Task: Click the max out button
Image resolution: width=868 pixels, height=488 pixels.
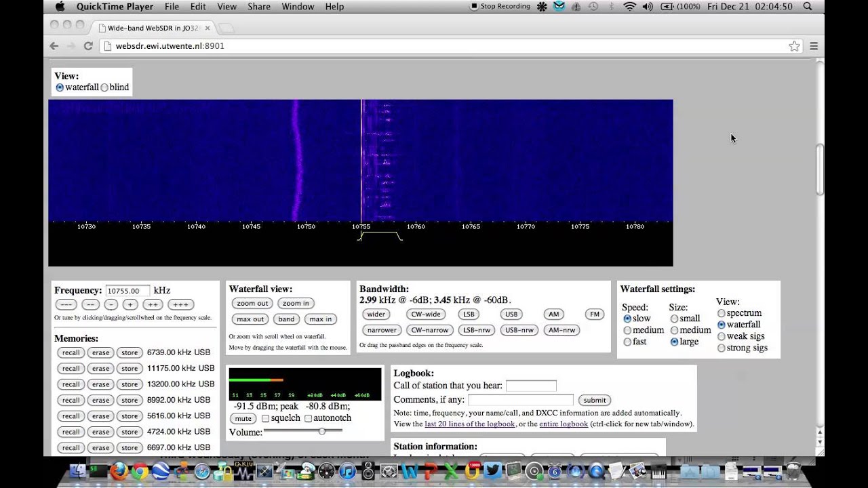Action: (250, 319)
